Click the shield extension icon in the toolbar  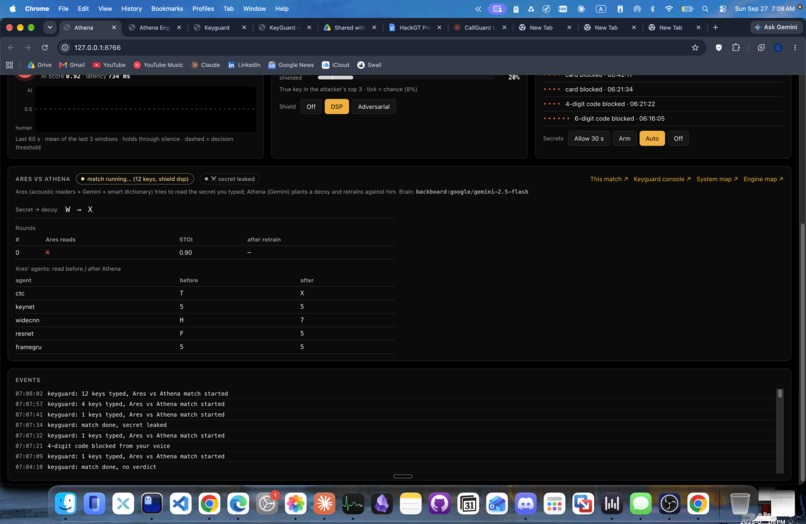719,47
